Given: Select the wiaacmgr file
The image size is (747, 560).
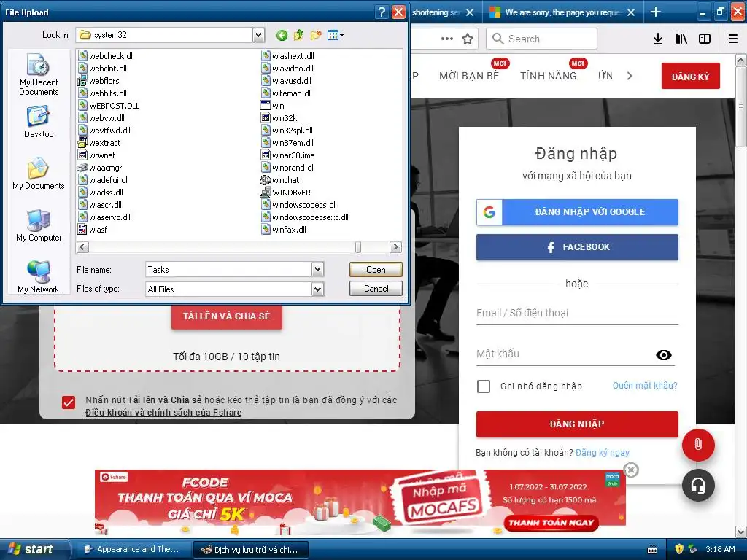Looking at the screenshot, I should 100,168.
